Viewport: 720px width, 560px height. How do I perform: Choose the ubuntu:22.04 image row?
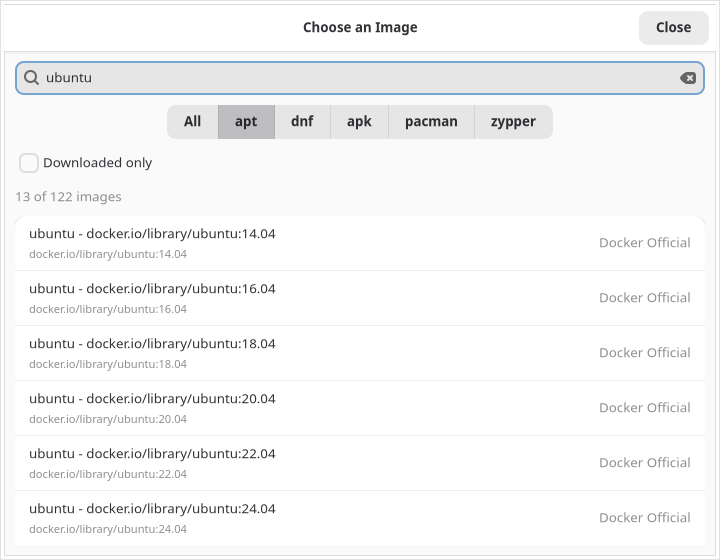click(360, 463)
